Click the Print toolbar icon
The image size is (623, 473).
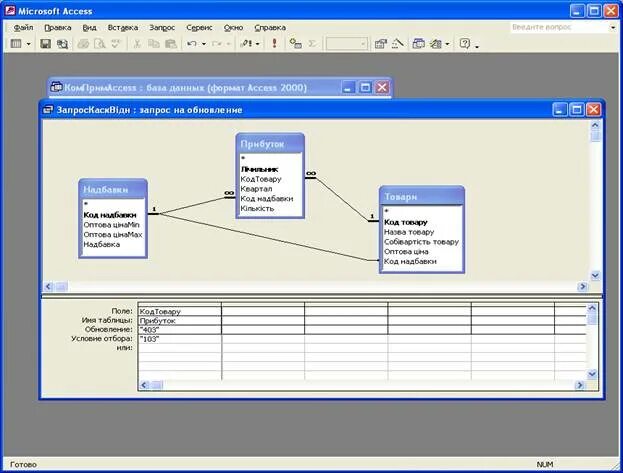coord(83,43)
